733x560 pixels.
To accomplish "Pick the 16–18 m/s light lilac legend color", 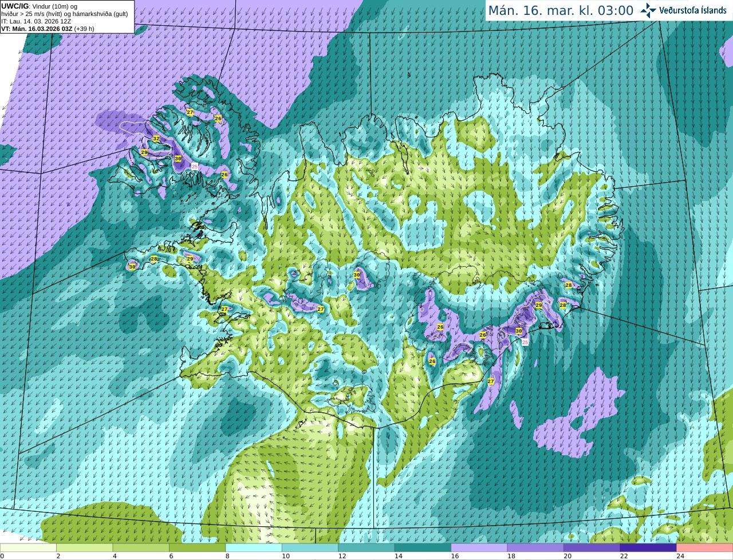I will point(479,547).
